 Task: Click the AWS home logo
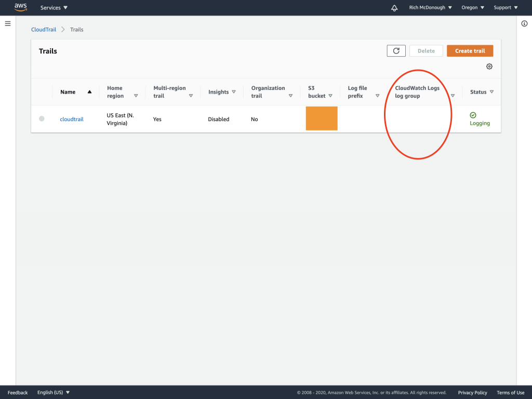(20, 7)
